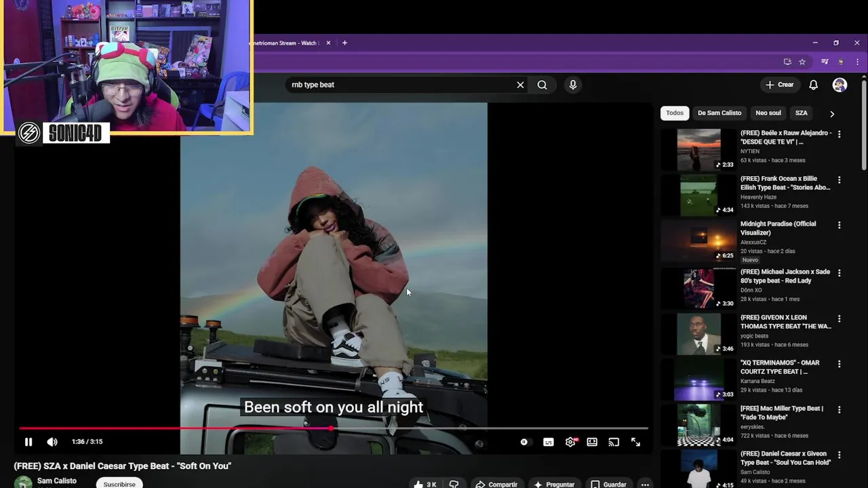Pause the video with the pause button
The height and width of the screenshot is (488, 868).
(28, 442)
